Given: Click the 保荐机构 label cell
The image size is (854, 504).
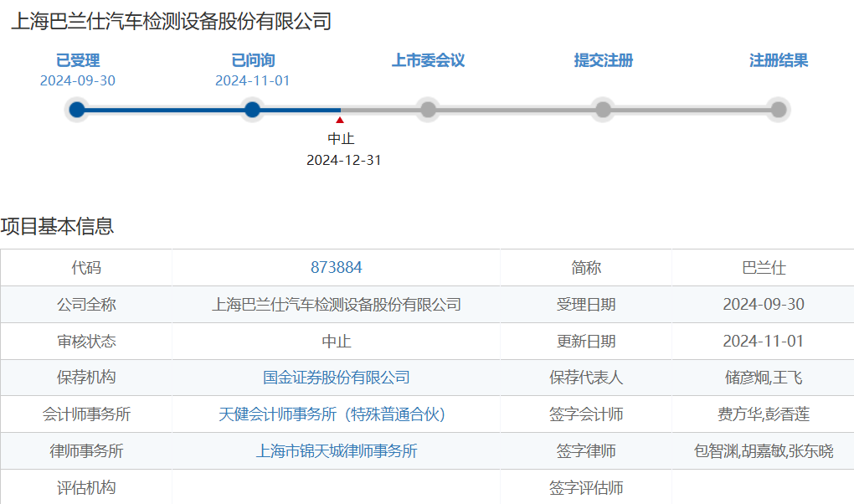Looking at the screenshot, I should coord(86,378).
